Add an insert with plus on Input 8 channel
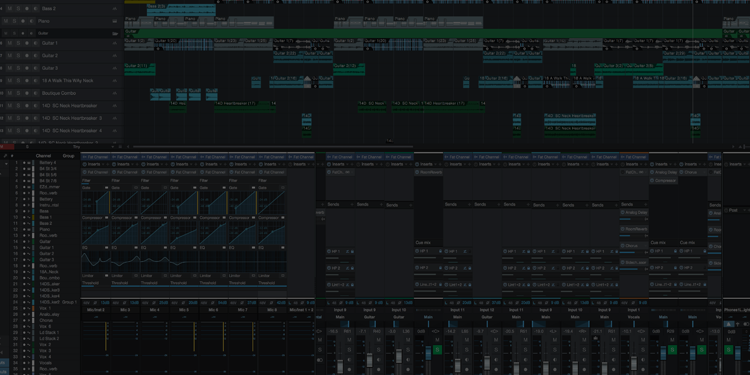Viewport: 750px width, 375px height. (x=351, y=164)
